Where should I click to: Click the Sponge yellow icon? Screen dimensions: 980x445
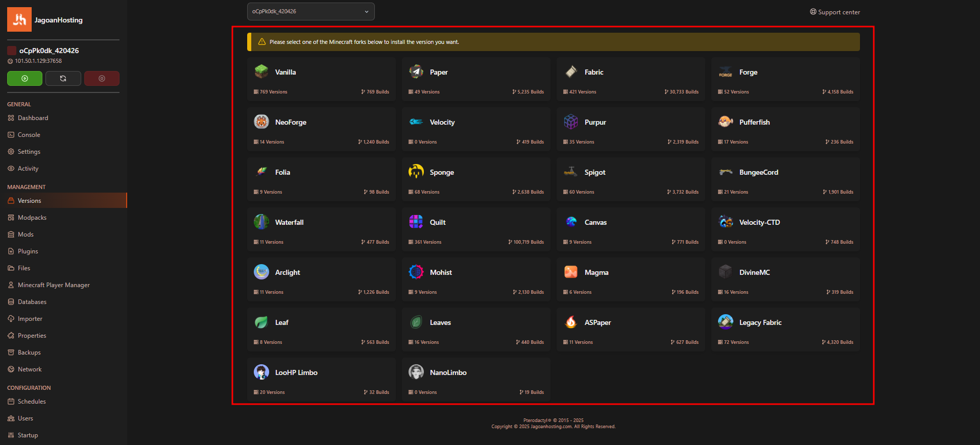pyautogui.click(x=416, y=172)
